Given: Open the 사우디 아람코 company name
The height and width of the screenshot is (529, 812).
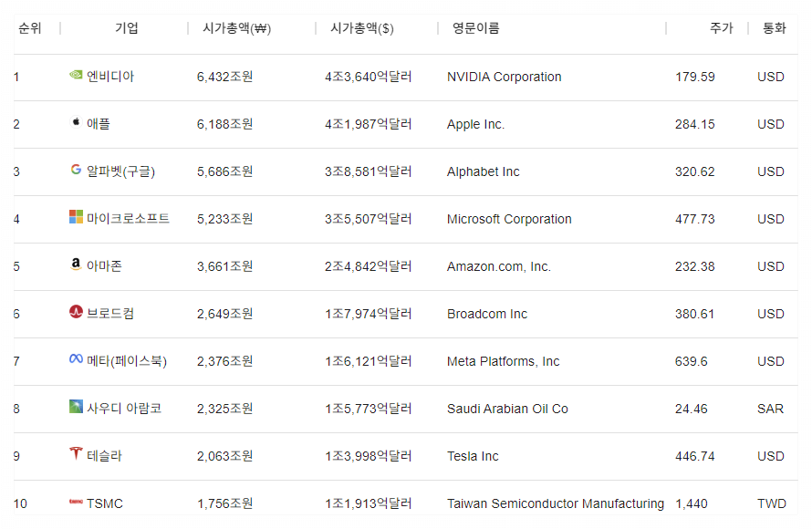Looking at the screenshot, I should (124, 409).
